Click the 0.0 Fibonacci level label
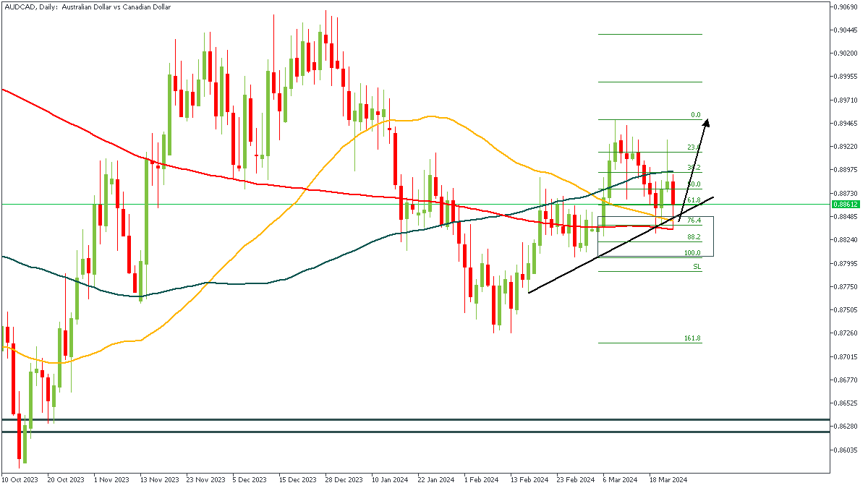The width and height of the screenshot is (868, 488). click(696, 115)
